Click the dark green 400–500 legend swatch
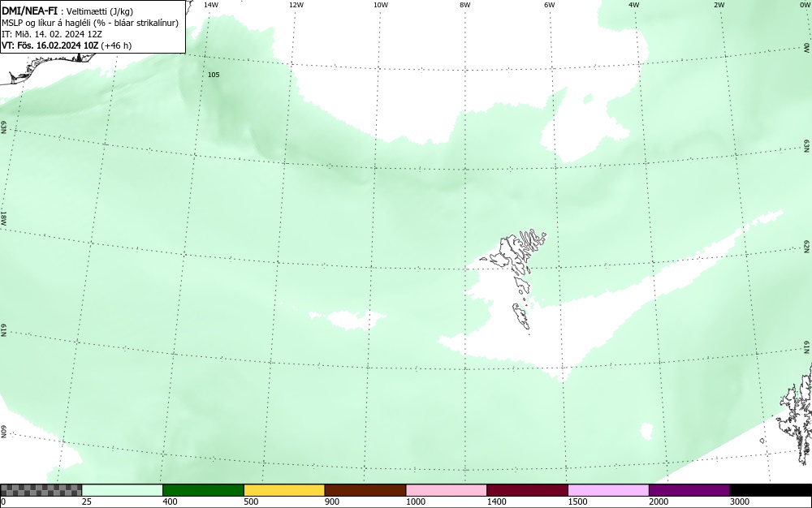This screenshot has height=508, width=812. (203, 490)
